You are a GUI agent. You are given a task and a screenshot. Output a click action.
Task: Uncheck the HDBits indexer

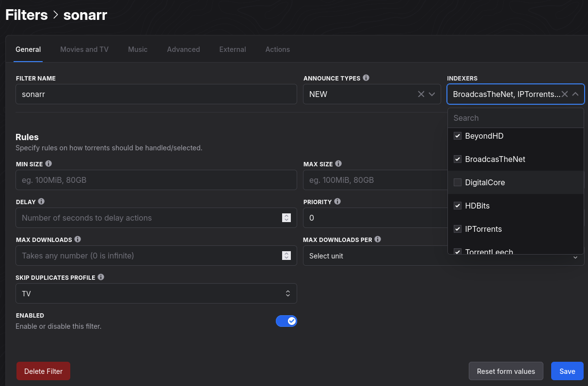click(457, 206)
